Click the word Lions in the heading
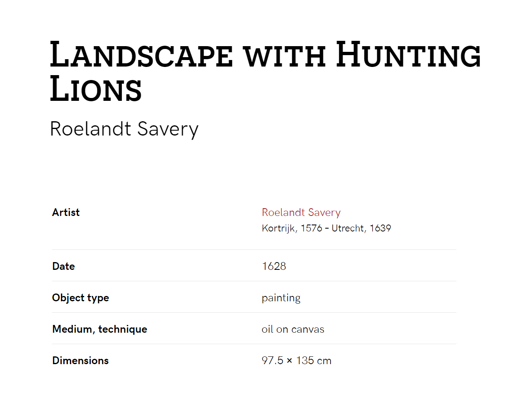Screen dimensions: 532x407 point(96,89)
